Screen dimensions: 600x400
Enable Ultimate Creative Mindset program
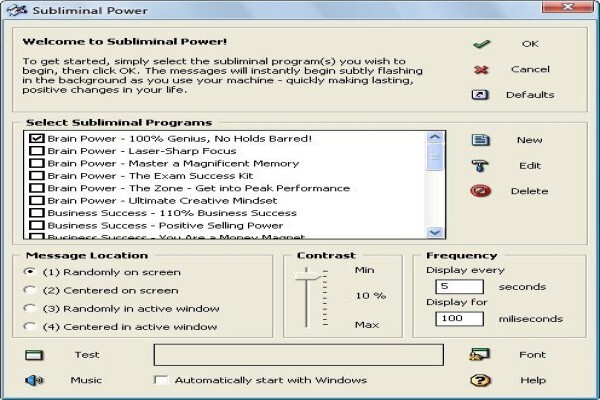[x=37, y=201]
